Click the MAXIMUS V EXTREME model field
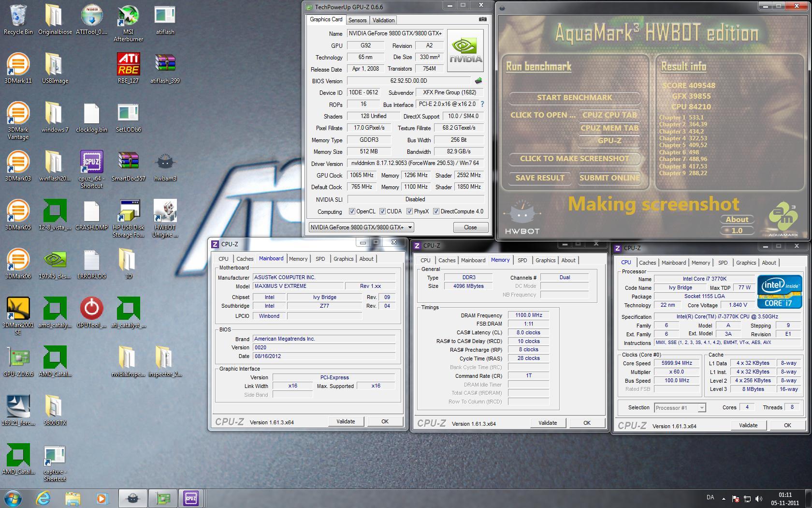The image size is (812, 508). (x=298, y=286)
